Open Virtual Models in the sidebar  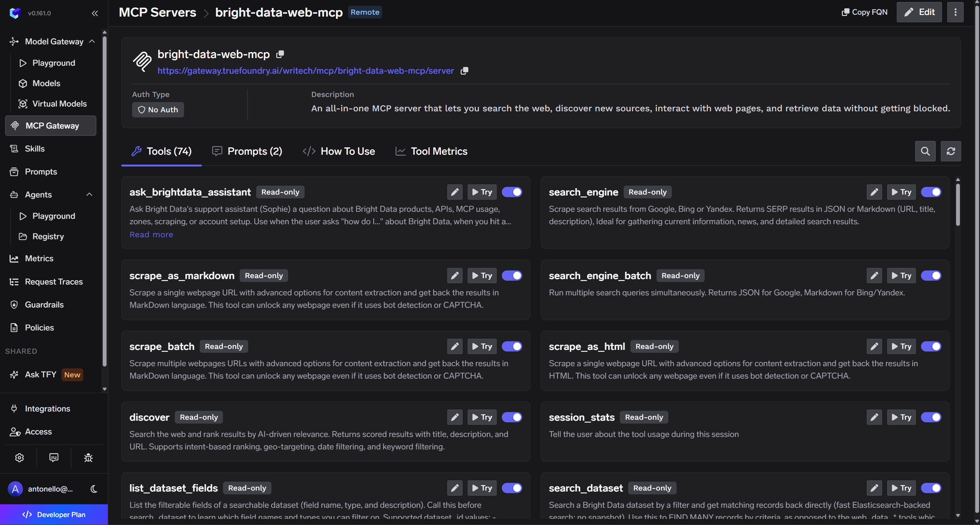coord(53,104)
